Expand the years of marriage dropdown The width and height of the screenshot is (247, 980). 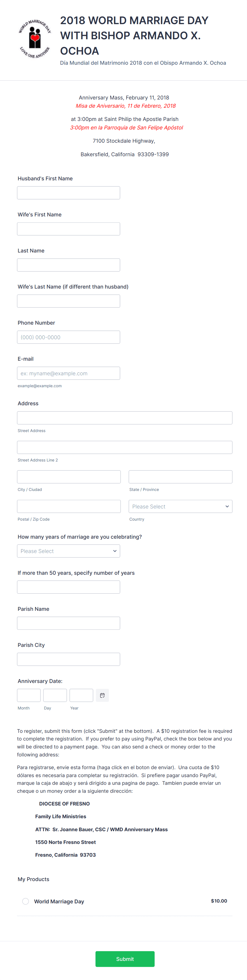(x=69, y=551)
